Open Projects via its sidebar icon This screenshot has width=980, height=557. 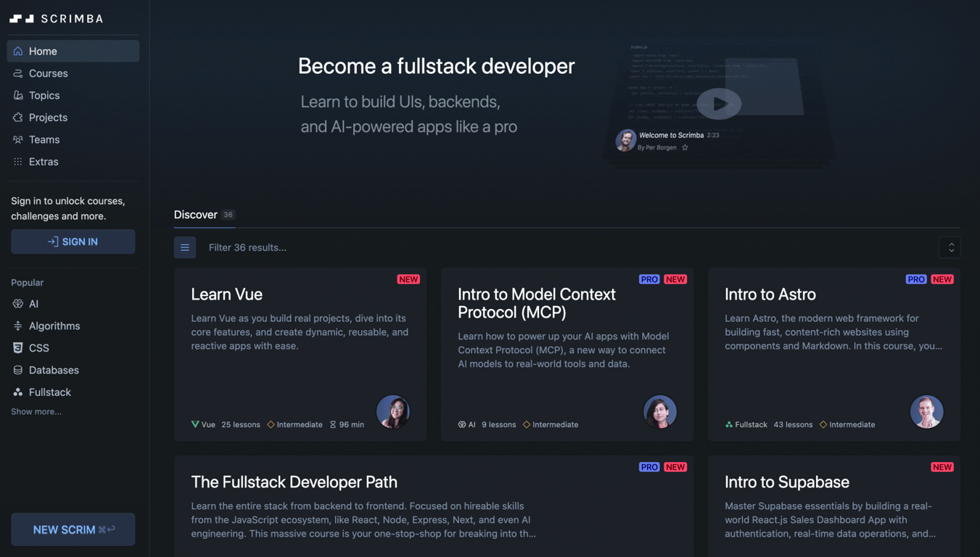coord(17,117)
